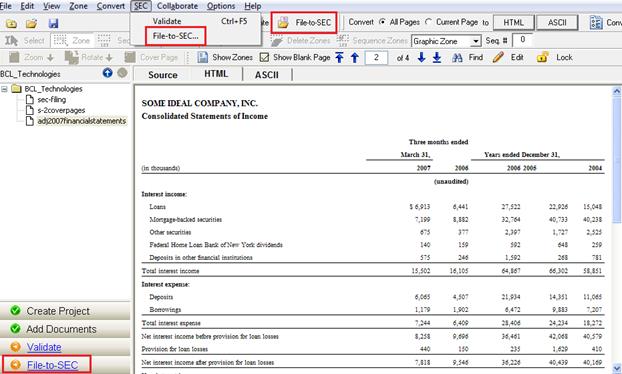
Task: Go to the next page arrow
Action: 421,58
